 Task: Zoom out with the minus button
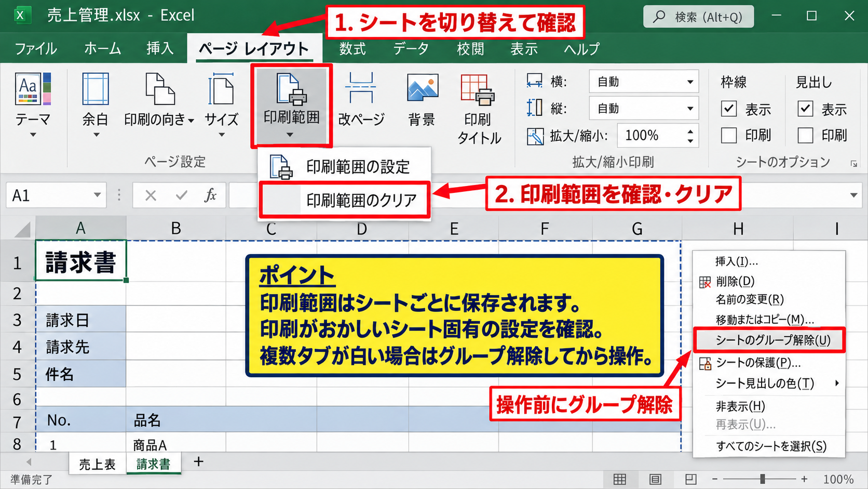click(715, 479)
